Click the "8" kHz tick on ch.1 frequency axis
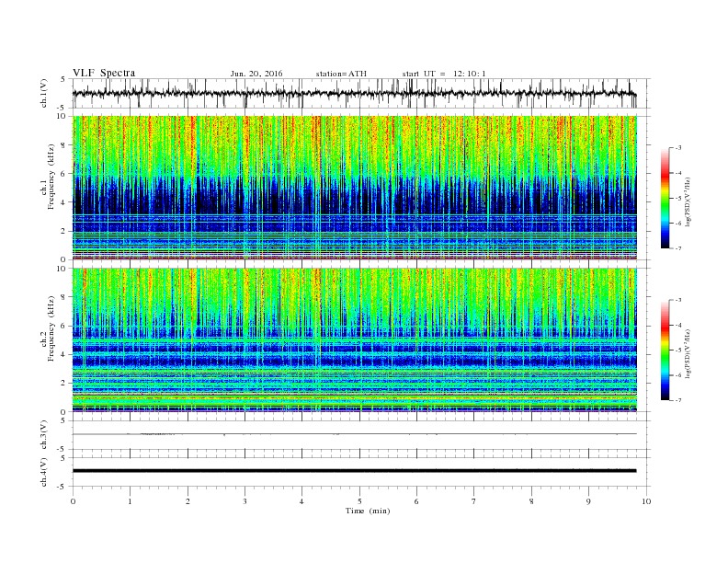 [64, 145]
